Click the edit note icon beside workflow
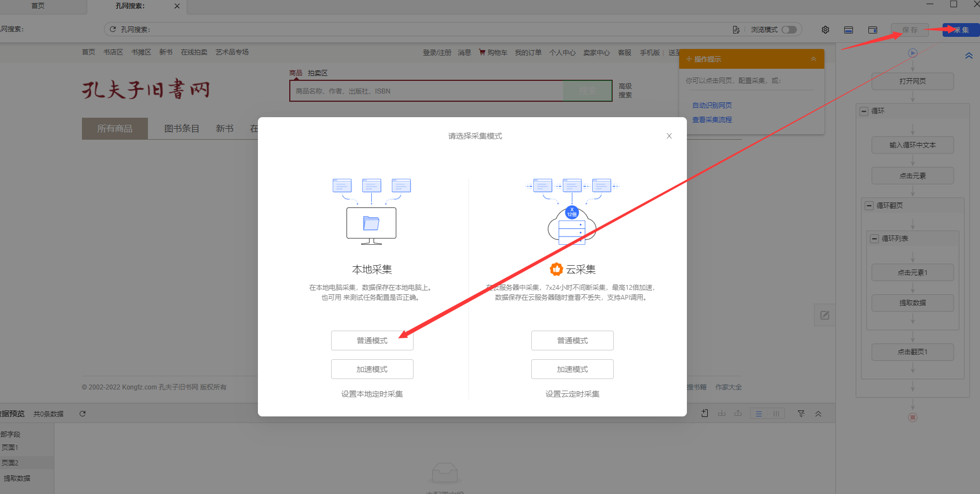 point(824,315)
